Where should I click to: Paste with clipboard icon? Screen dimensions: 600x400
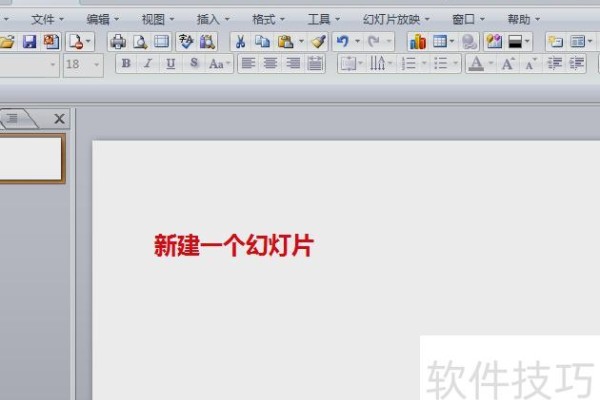[285, 41]
